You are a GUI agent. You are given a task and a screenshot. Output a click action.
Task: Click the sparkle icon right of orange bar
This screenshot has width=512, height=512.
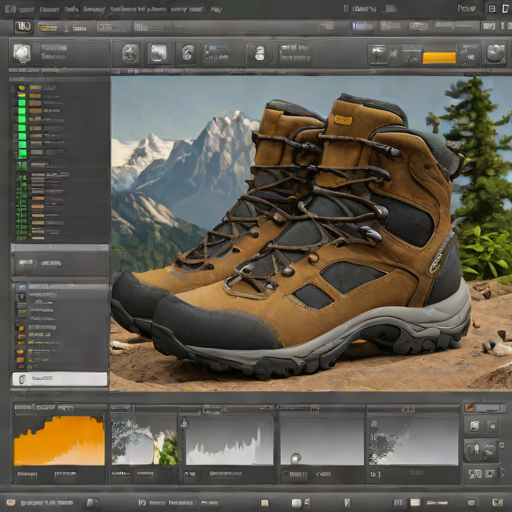(x=470, y=54)
